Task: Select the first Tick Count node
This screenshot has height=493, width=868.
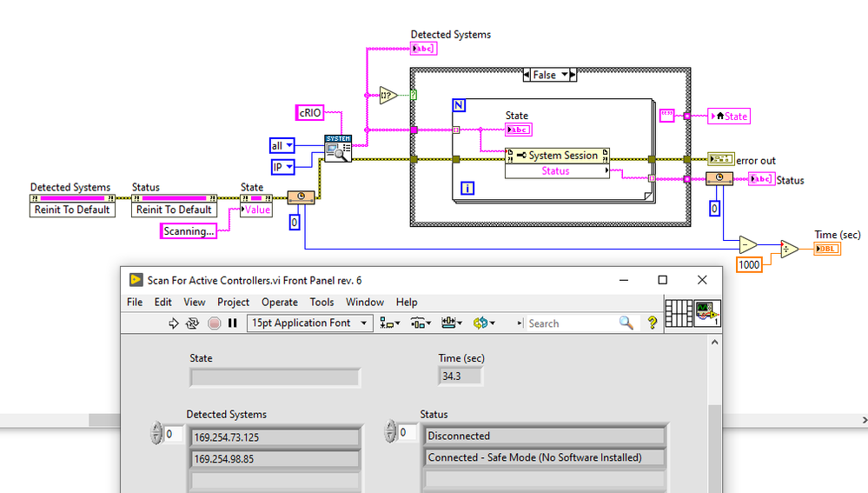Action: coord(301,197)
